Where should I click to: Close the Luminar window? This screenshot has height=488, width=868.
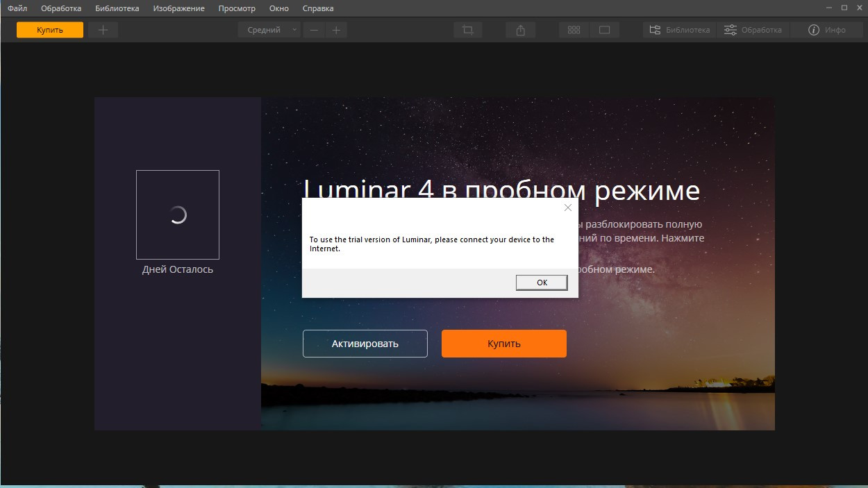(x=860, y=8)
